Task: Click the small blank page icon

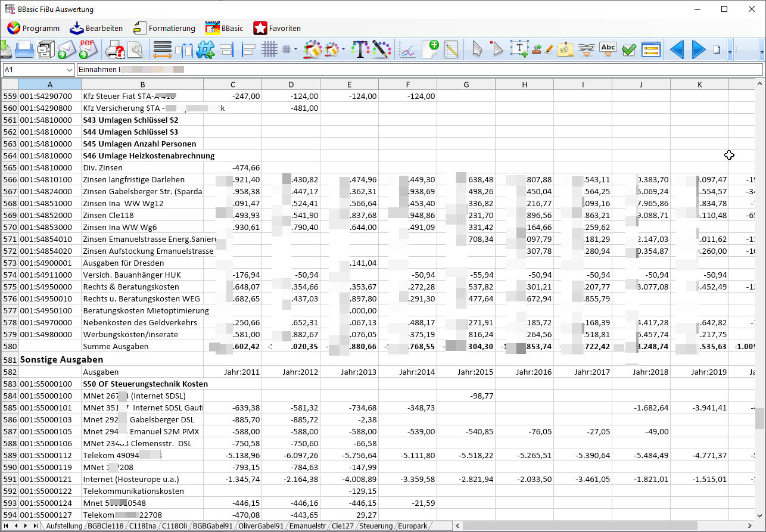Action: 718,50
